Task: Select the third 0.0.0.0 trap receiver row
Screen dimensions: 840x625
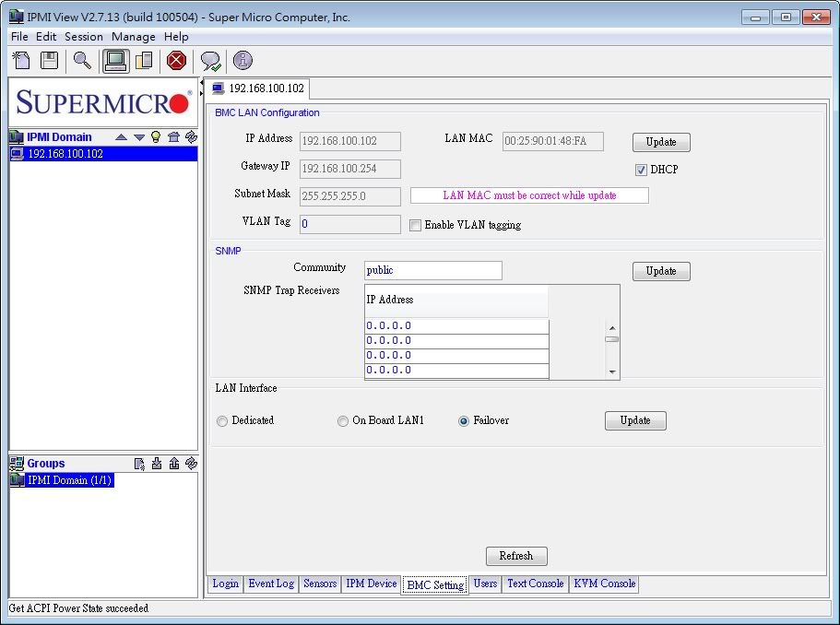Action: point(456,356)
